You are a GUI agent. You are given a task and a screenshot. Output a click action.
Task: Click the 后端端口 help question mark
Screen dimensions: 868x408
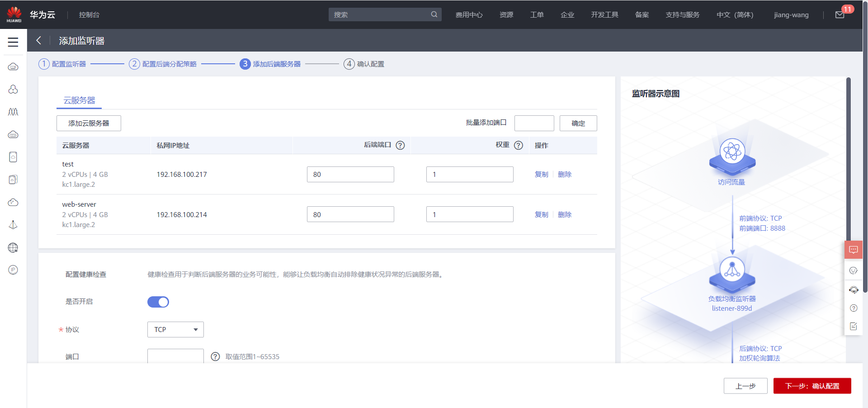point(400,145)
